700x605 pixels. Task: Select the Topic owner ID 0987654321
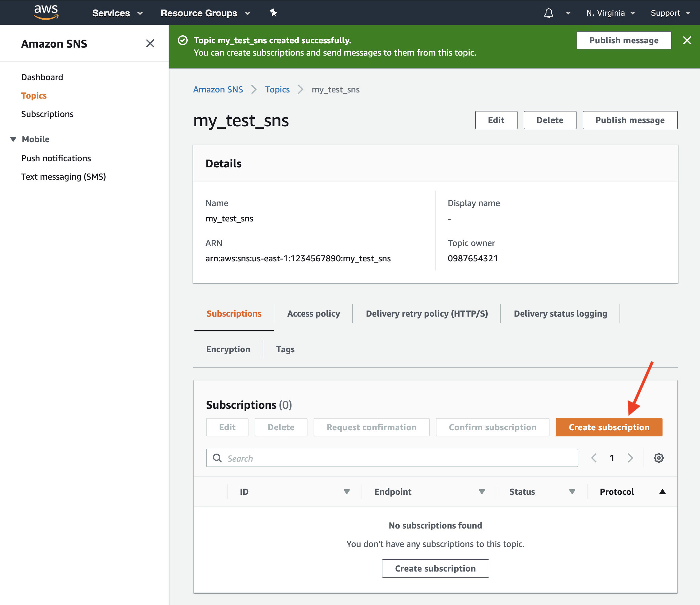pyautogui.click(x=473, y=258)
